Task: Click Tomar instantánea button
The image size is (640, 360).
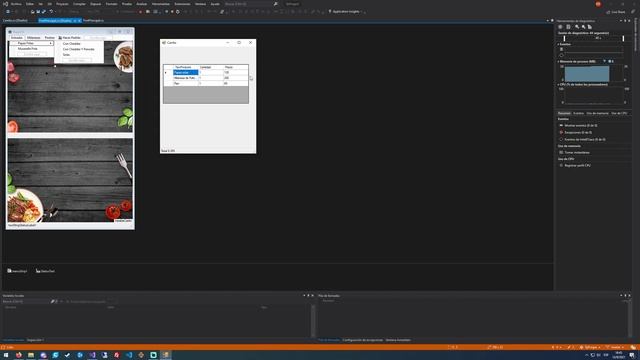Action: point(577,153)
